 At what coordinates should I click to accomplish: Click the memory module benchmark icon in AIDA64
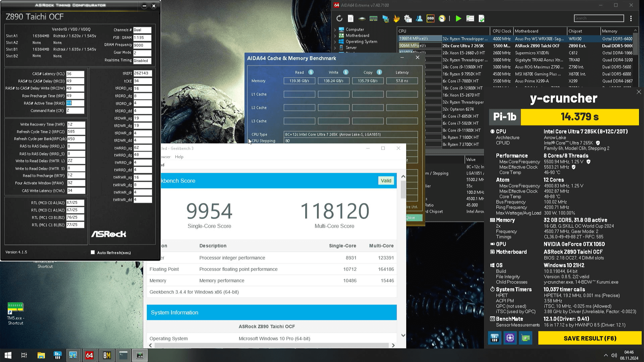[x=373, y=18]
